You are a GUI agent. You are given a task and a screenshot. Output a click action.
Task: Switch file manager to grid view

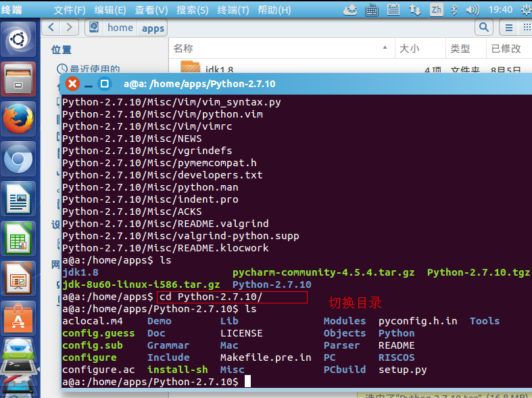pyautogui.click(x=526, y=28)
